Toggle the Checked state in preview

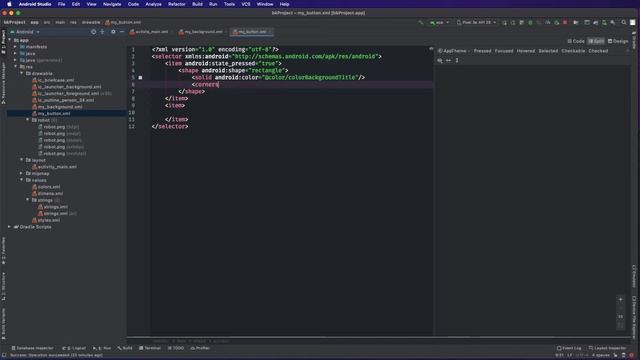click(598, 51)
